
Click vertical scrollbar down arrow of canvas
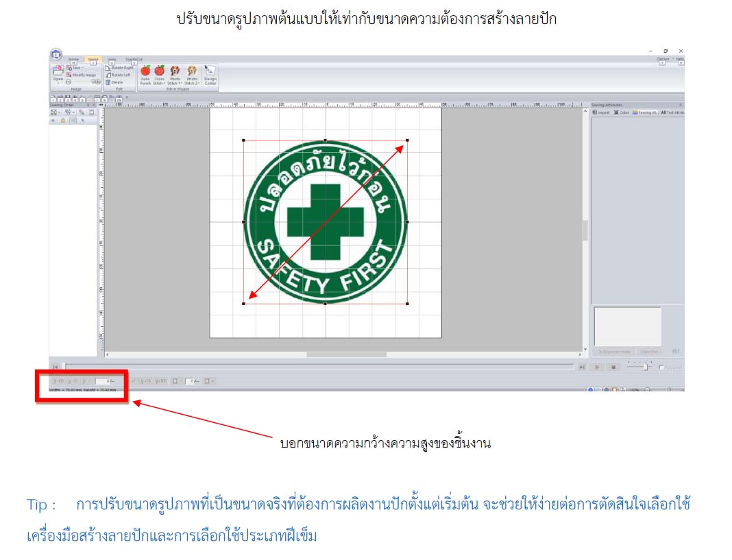pyautogui.click(x=585, y=349)
